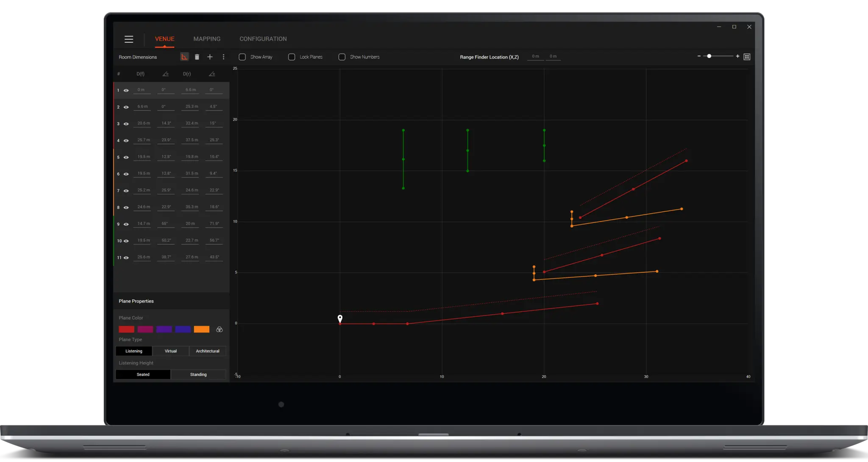Click the Range Finder Location X input field
The width and height of the screenshot is (868, 462).
coord(535,56)
